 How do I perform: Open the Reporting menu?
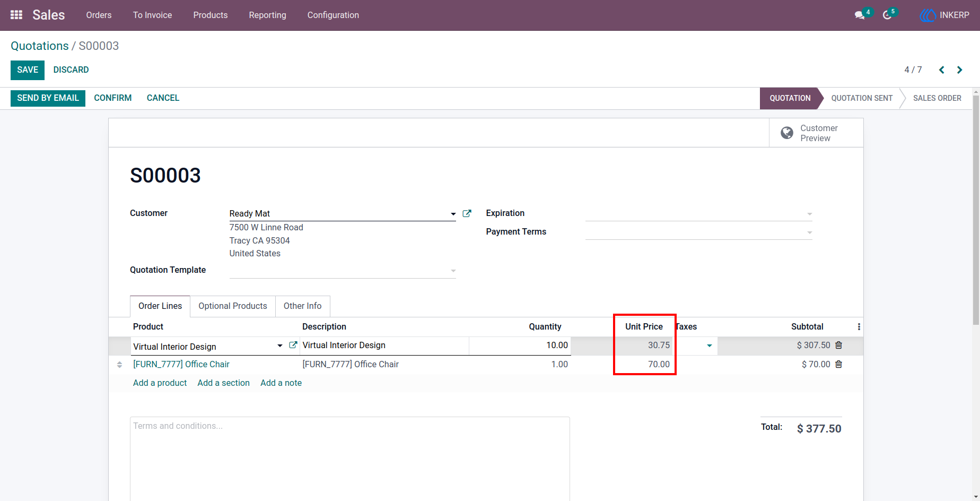[267, 15]
